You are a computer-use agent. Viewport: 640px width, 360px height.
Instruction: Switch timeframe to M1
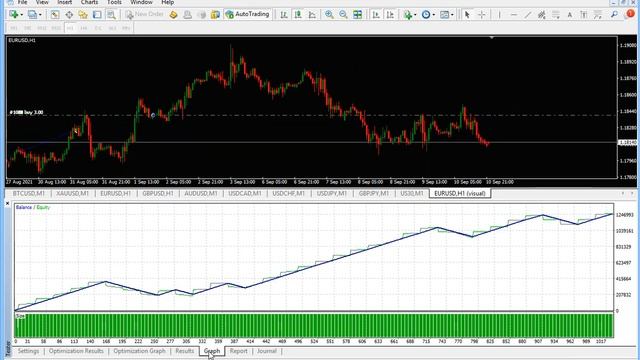click(14, 28)
